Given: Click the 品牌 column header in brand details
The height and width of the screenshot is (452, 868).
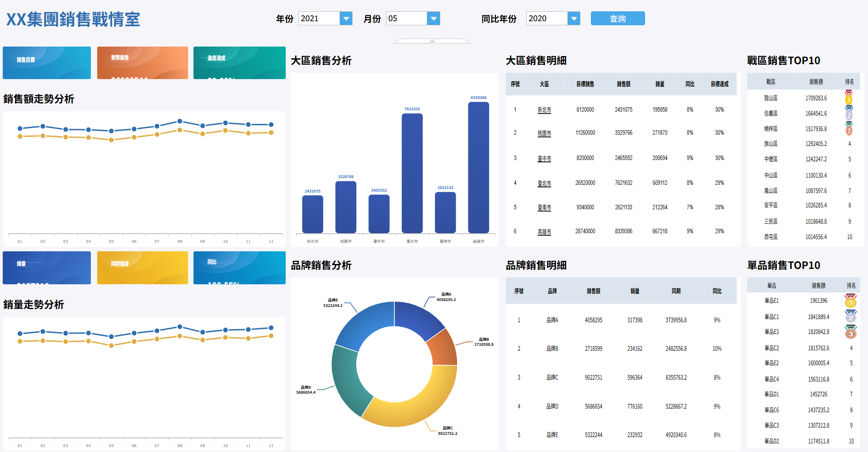Looking at the screenshot, I should (x=552, y=291).
